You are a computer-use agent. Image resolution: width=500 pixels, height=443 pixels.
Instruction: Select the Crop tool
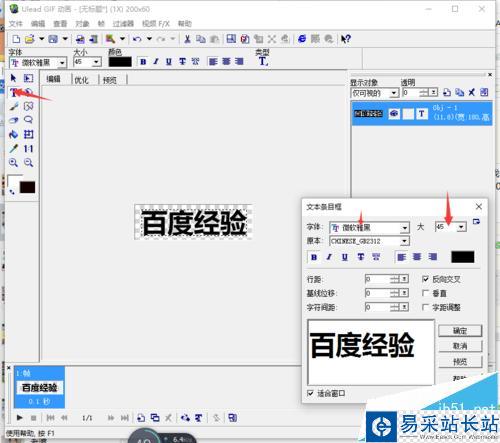point(28,134)
